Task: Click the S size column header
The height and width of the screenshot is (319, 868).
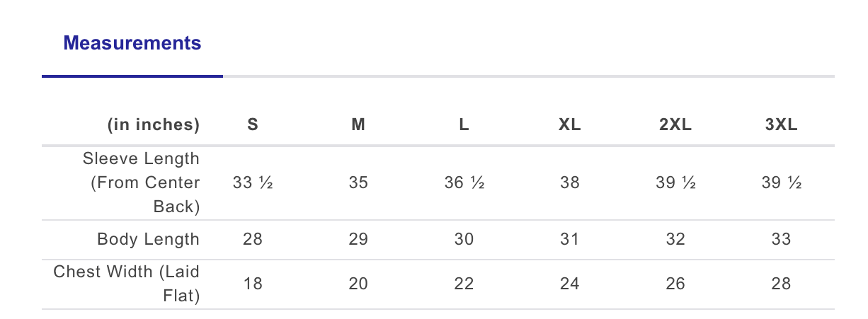Action: click(x=253, y=125)
